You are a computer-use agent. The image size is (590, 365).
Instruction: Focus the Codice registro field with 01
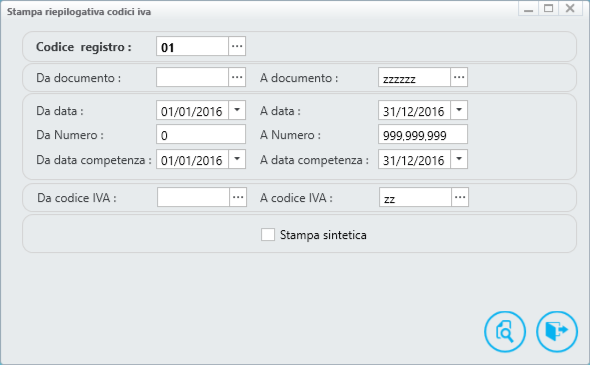(x=192, y=46)
